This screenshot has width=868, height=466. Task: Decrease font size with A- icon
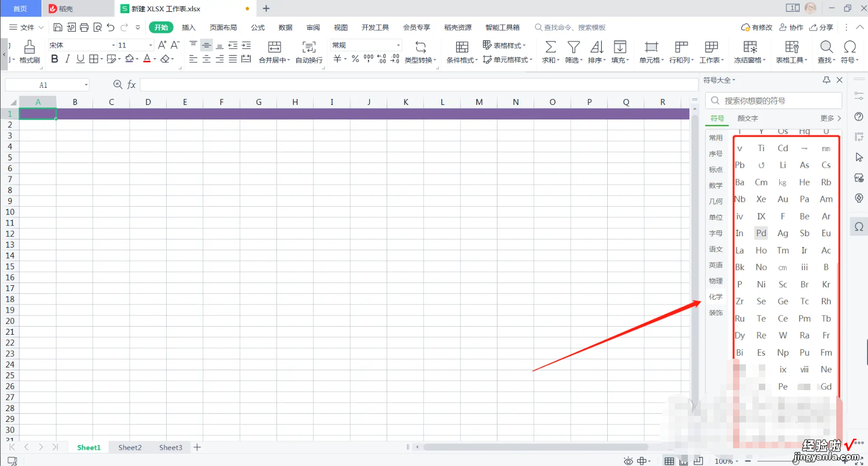coord(175,45)
